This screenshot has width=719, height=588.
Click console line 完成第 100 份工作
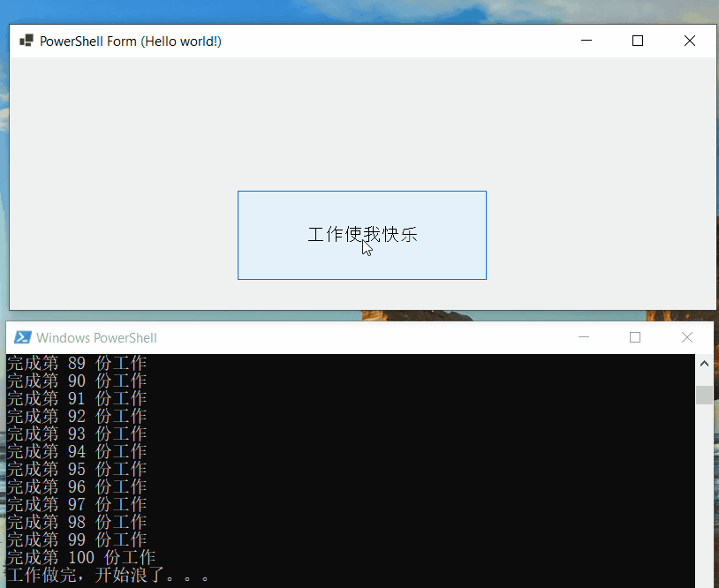tap(81, 557)
